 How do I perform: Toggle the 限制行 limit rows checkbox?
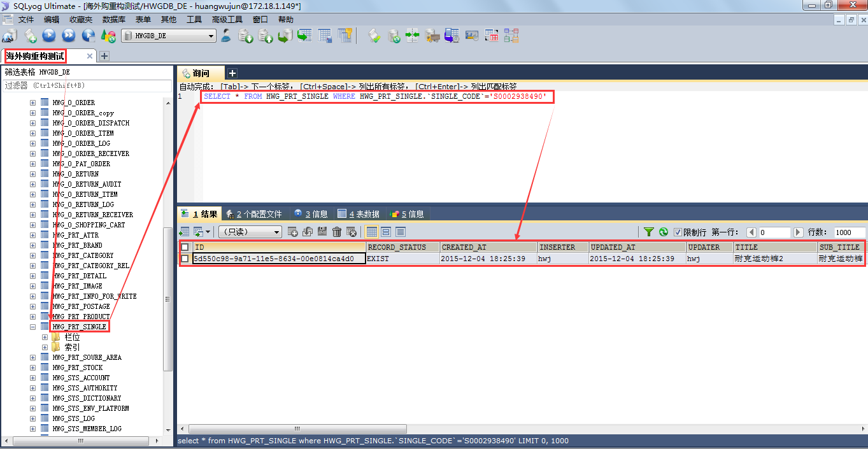click(x=678, y=232)
